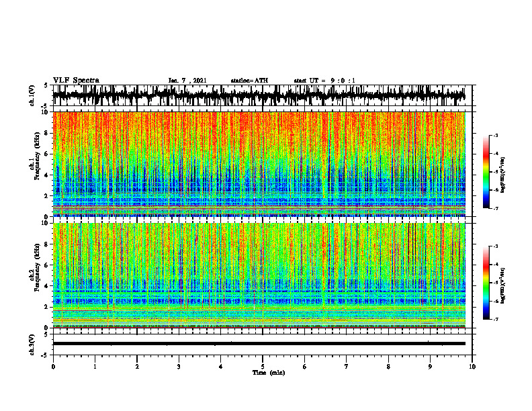532x411 pixels.
Task: Click the '2' tick on the time axis
Action: [x=137, y=367]
